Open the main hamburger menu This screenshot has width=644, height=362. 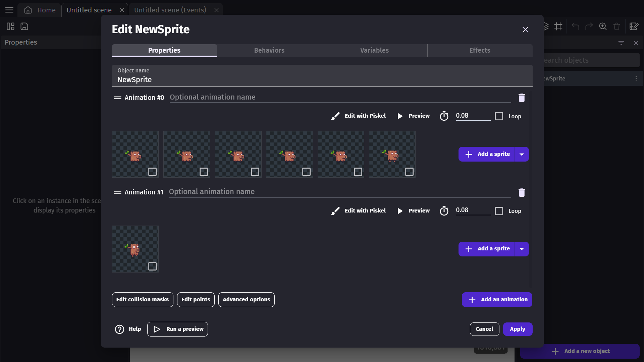point(9,10)
